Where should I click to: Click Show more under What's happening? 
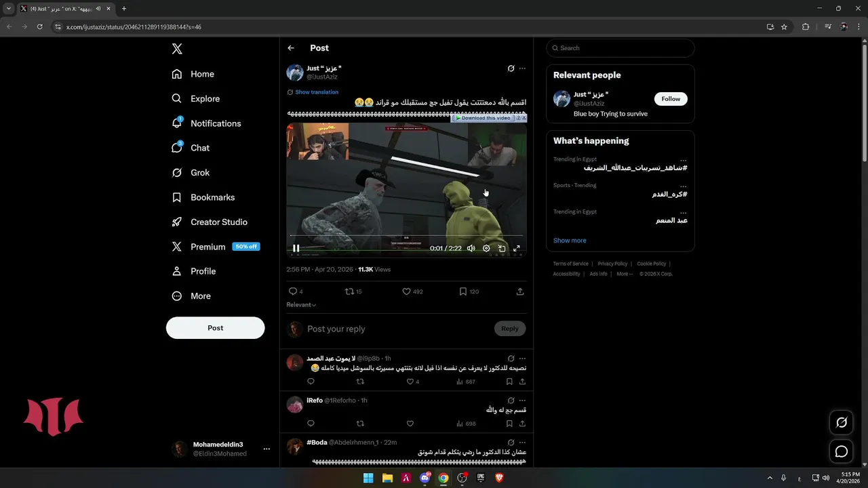[x=570, y=241]
